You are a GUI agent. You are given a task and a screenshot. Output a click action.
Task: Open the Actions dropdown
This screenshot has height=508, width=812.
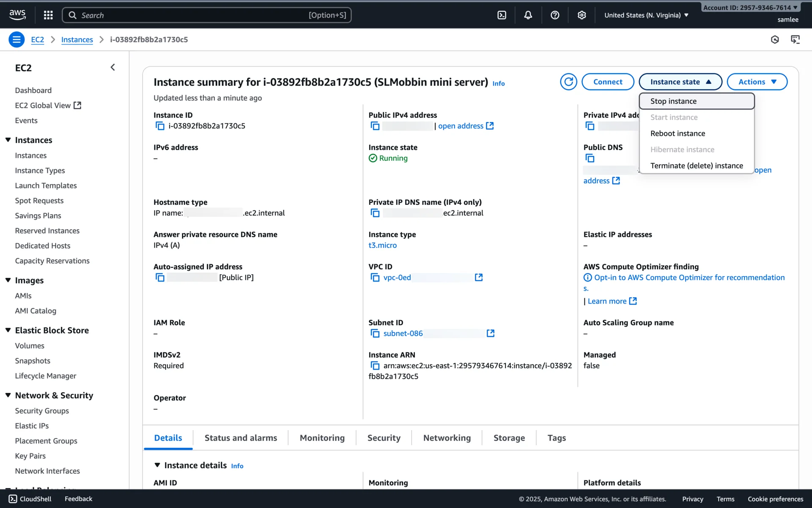pyautogui.click(x=757, y=82)
